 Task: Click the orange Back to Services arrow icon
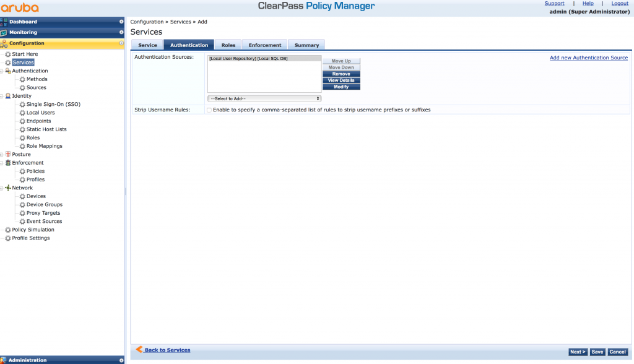[x=139, y=349]
